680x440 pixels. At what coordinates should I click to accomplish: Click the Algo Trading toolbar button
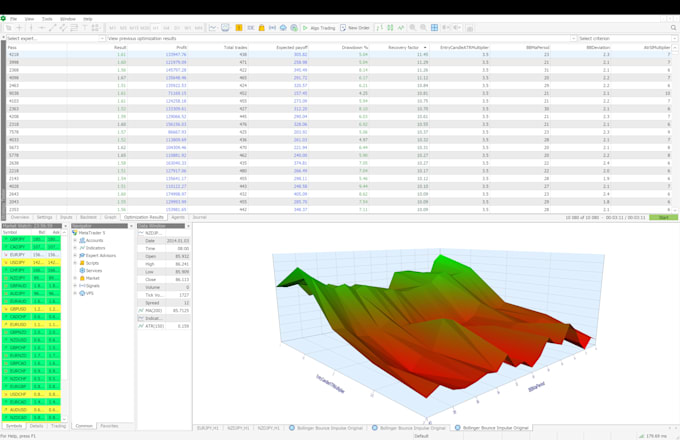tap(319, 28)
